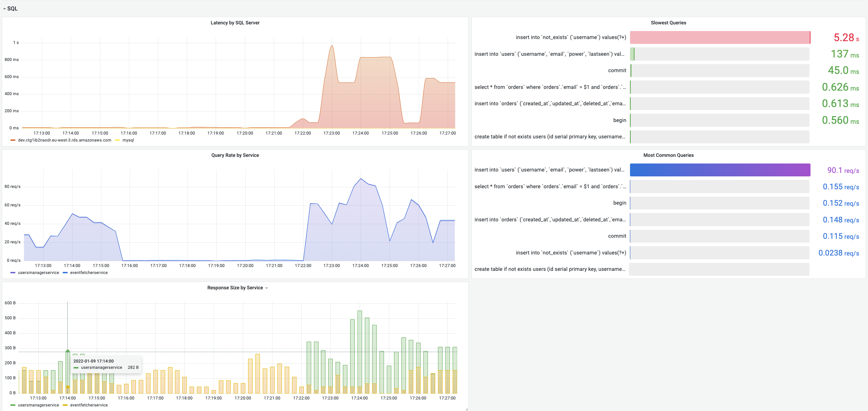
Task: Click the red 5.28 s not_exists query bar
Action: [x=720, y=37]
